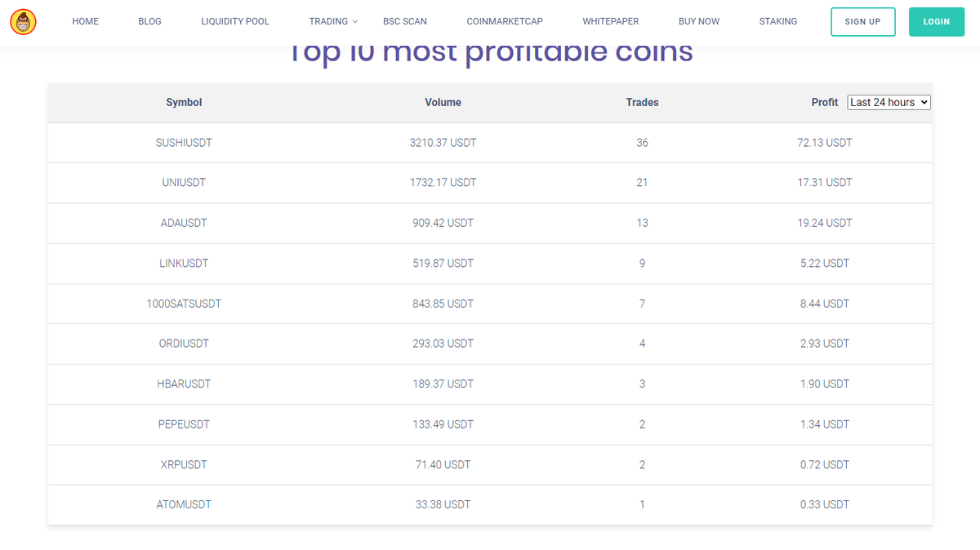Image resolution: width=980 pixels, height=550 pixels.
Task: Open the HOME menu item
Action: [x=85, y=21]
